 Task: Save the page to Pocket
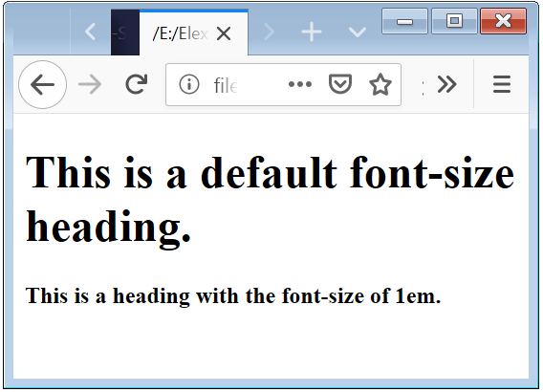click(340, 84)
